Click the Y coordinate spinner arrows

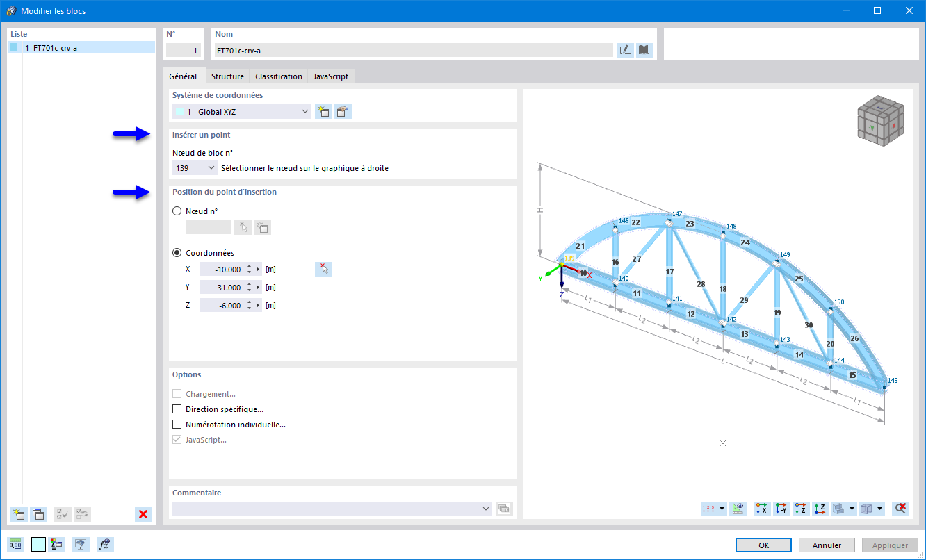(249, 287)
